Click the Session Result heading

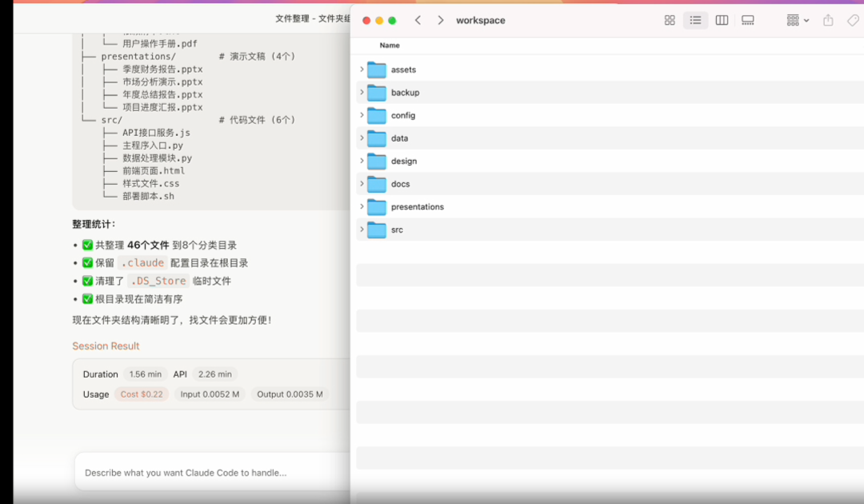[x=106, y=346]
